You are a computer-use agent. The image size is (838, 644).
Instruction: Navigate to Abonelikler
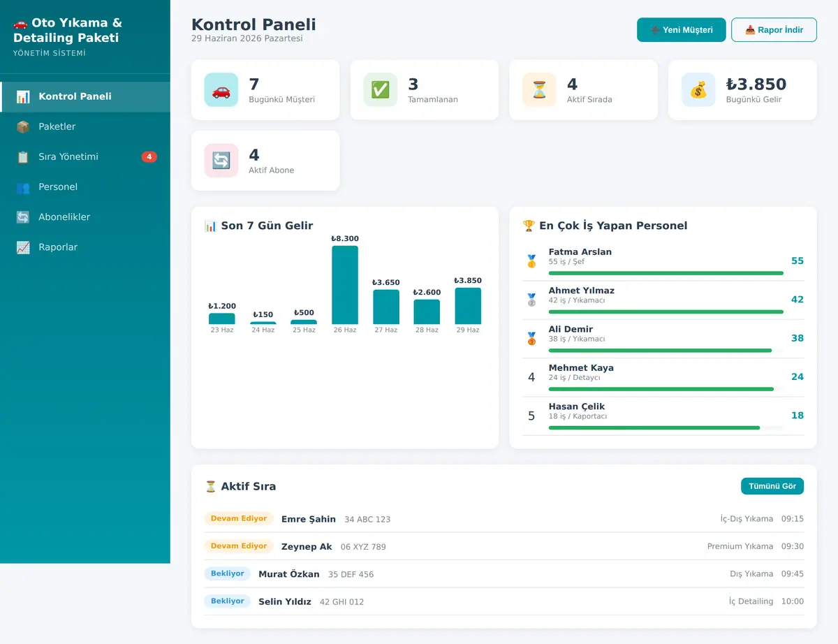[85, 217]
